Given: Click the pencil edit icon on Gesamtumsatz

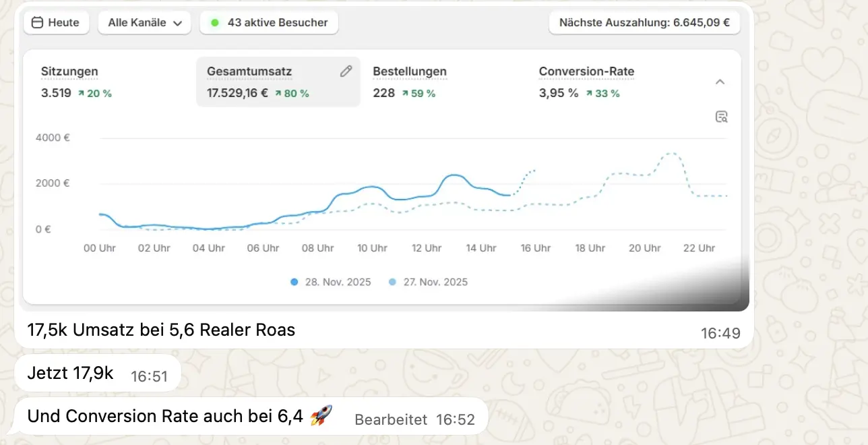Looking at the screenshot, I should (x=346, y=71).
